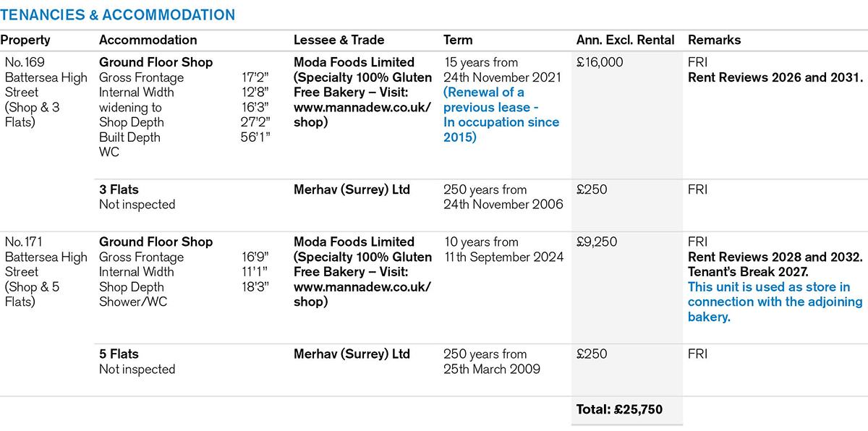Click the Remarks column header
The image size is (868, 431).
714,40
